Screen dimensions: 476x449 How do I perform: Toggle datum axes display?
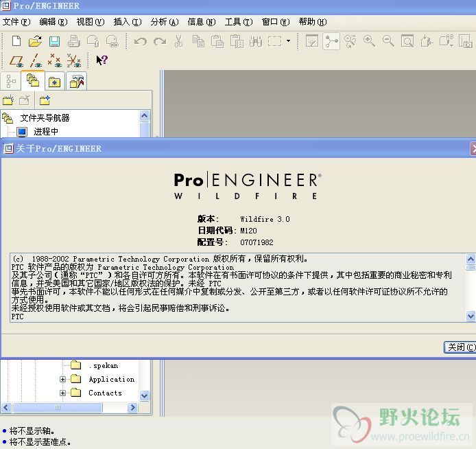click(x=36, y=60)
